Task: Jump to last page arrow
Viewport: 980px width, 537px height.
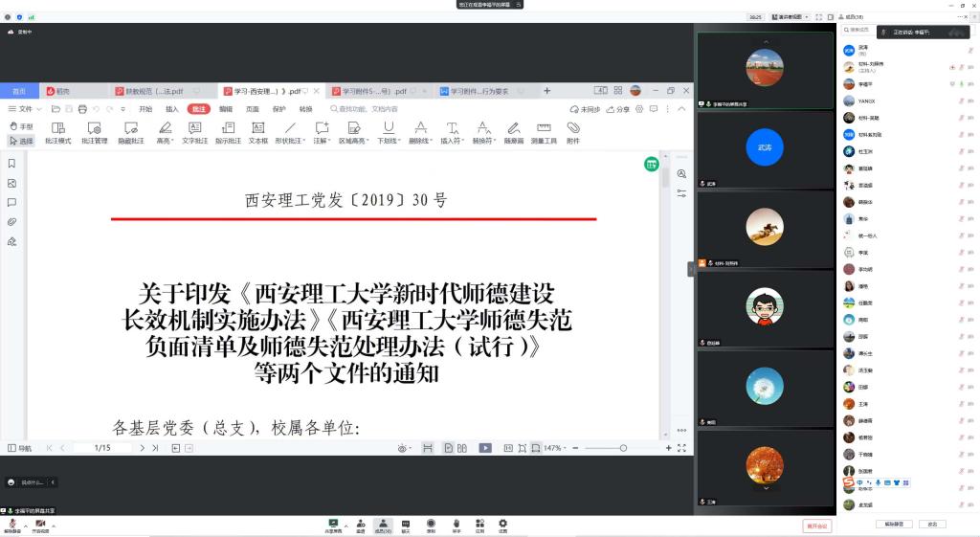Action: (156, 448)
